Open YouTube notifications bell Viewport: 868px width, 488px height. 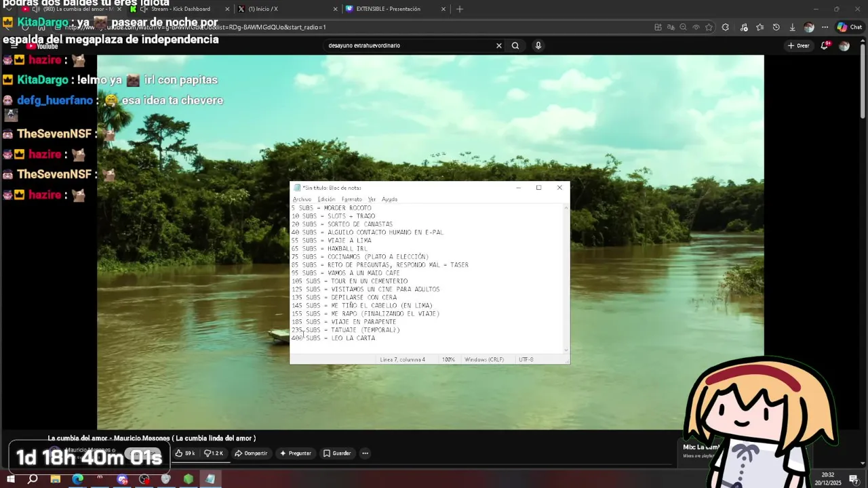tap(825, 45)
